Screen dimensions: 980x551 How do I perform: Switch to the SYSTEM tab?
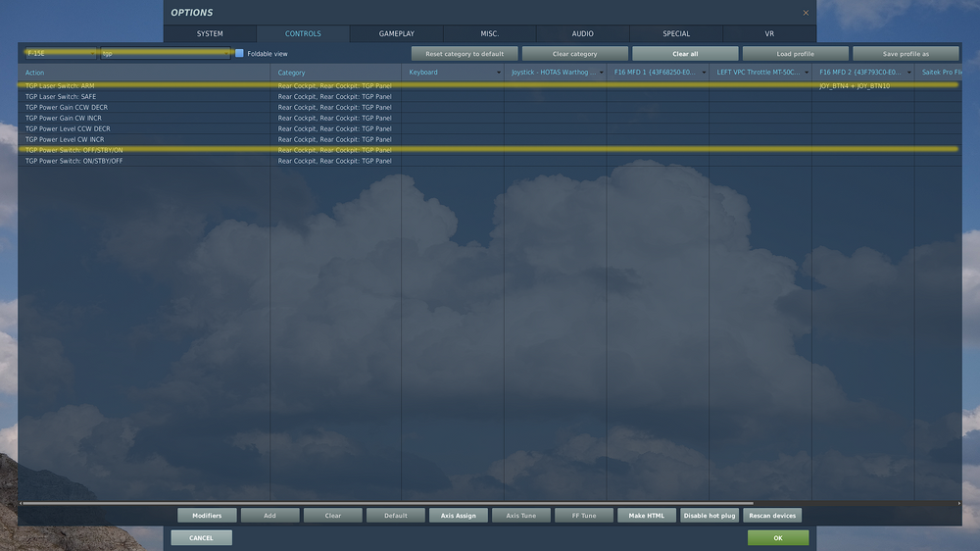point(210,33)
